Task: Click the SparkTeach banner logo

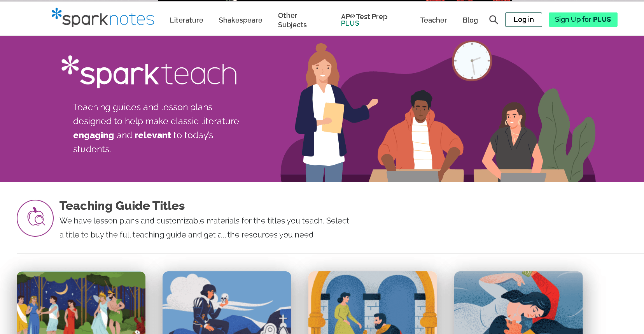Action: click(x=149, y=72)
